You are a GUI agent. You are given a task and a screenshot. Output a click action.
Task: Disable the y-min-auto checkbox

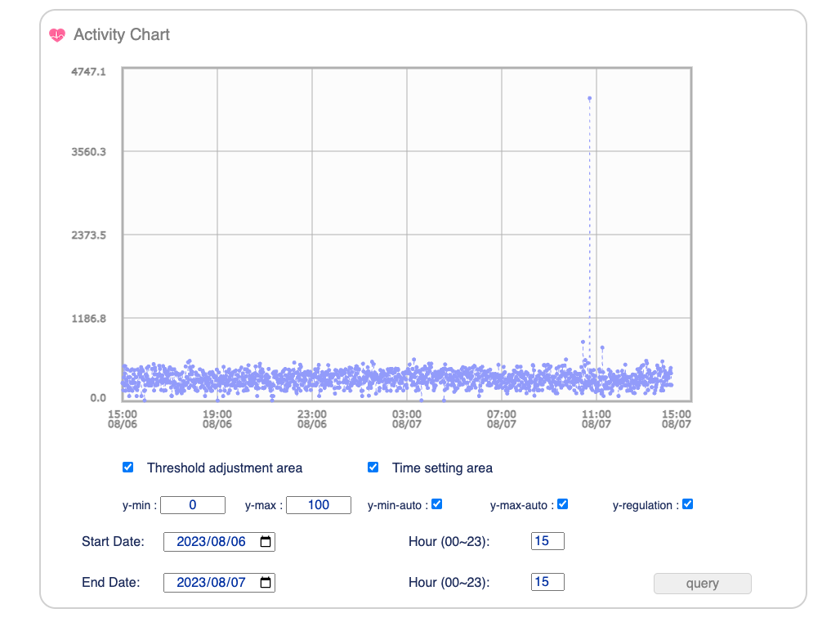tap(437, 504)
